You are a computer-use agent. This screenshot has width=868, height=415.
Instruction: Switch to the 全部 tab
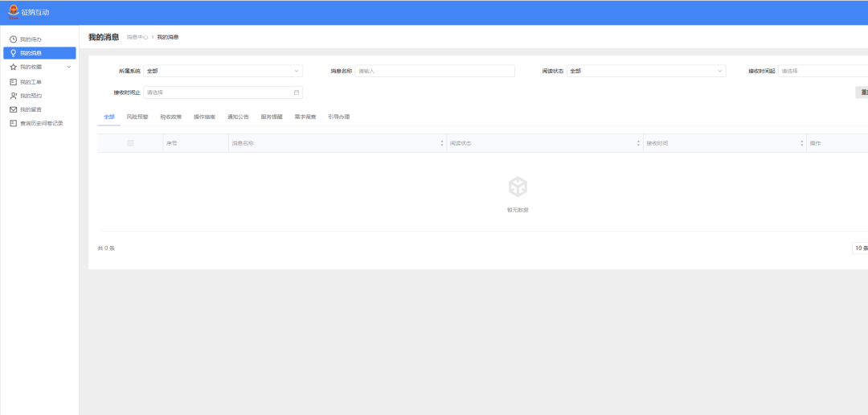pos(109,117)
